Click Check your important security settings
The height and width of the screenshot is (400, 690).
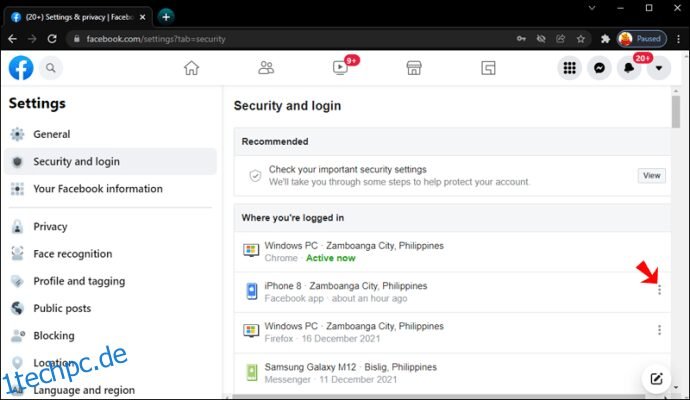348,169
